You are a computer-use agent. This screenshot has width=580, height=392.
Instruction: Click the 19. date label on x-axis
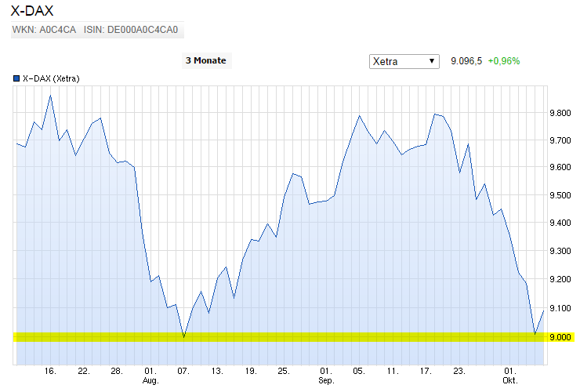coord(251,372)
